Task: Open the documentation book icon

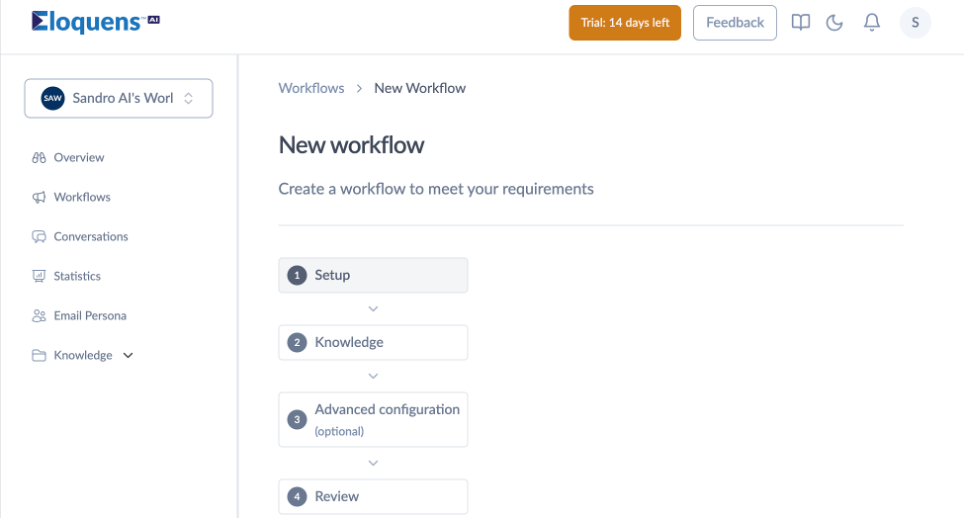Action: [x=800, y=23]
